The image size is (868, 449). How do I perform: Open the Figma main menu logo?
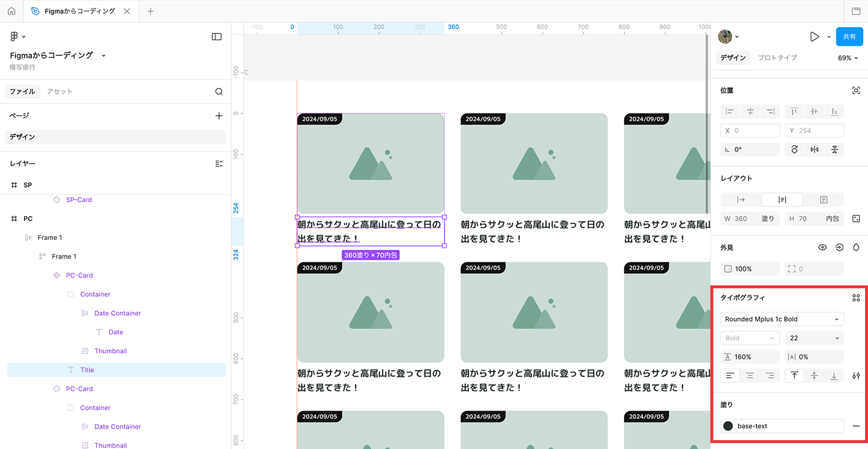14,37
